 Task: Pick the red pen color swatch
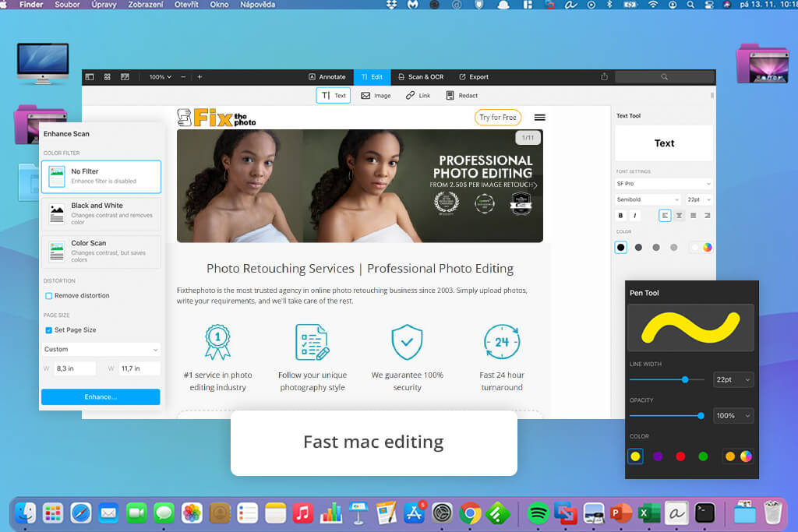680,456
